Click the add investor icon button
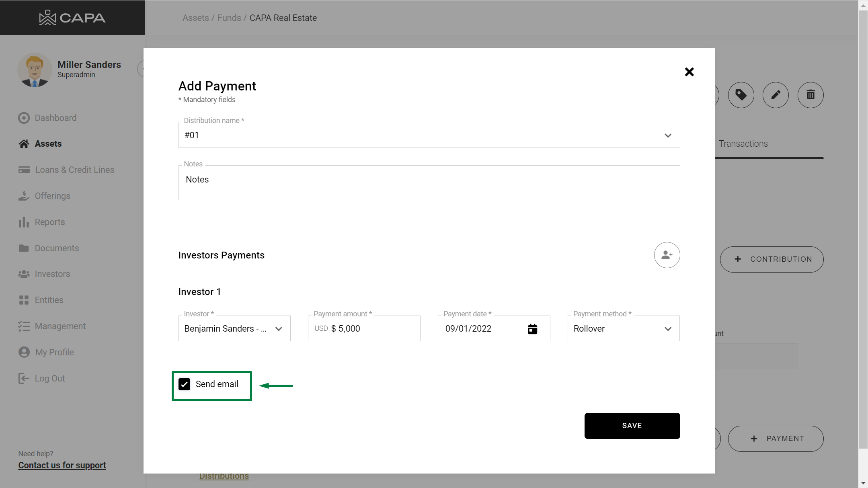 pyautogui.click(x=667, y=255)
